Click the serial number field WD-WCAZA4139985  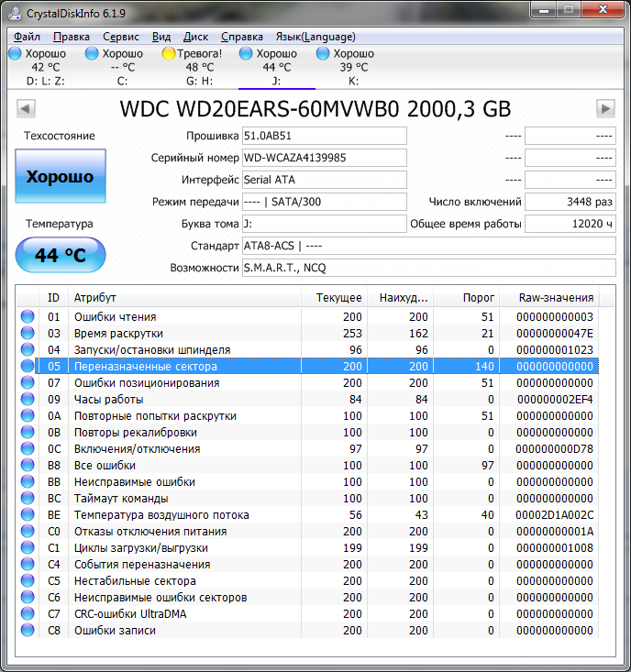point(325,158)
